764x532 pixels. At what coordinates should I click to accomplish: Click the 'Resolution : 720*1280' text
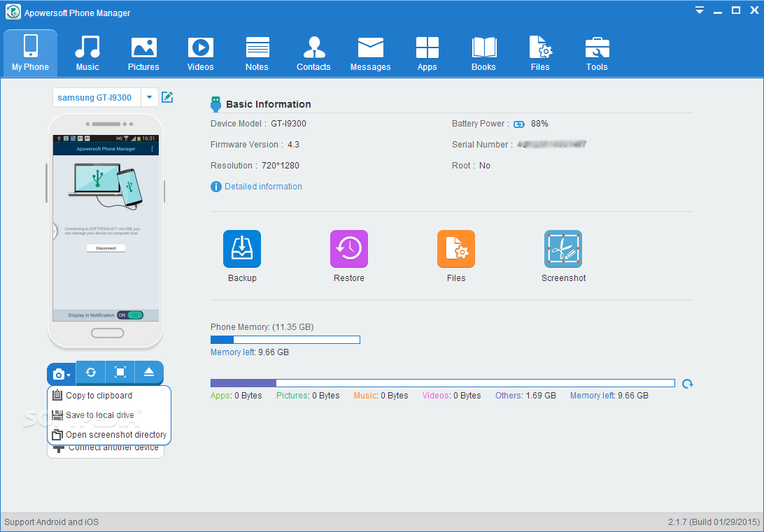255,166
